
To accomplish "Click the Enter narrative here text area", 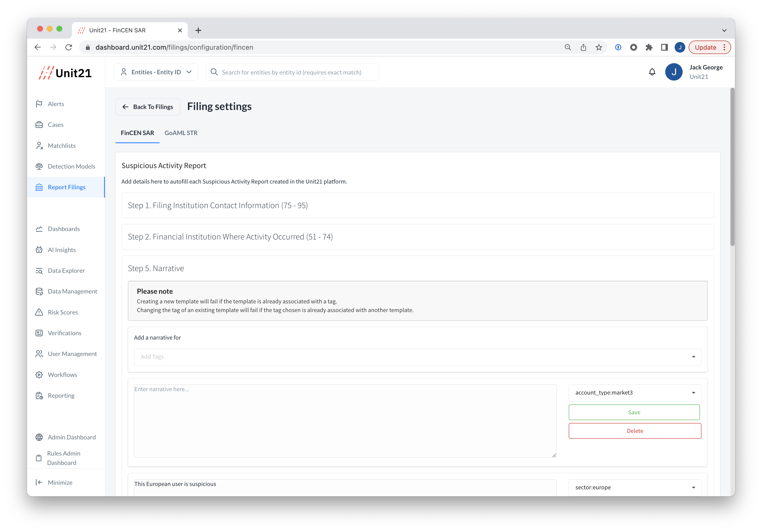I will click(345, 421).
